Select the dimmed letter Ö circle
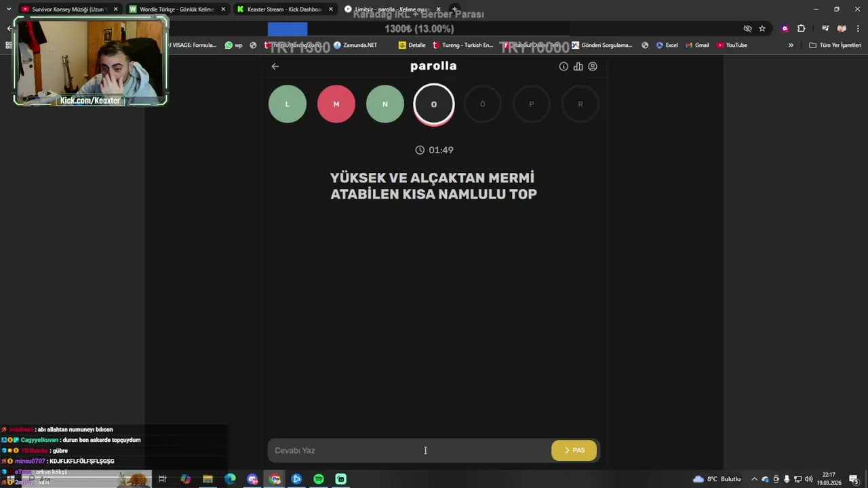The width and height of the screenshot is (868, 488). (483, 104)
